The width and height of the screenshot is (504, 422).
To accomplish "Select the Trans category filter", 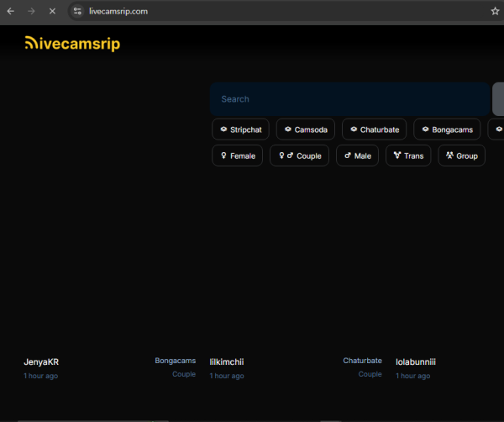I will (408, 156).
